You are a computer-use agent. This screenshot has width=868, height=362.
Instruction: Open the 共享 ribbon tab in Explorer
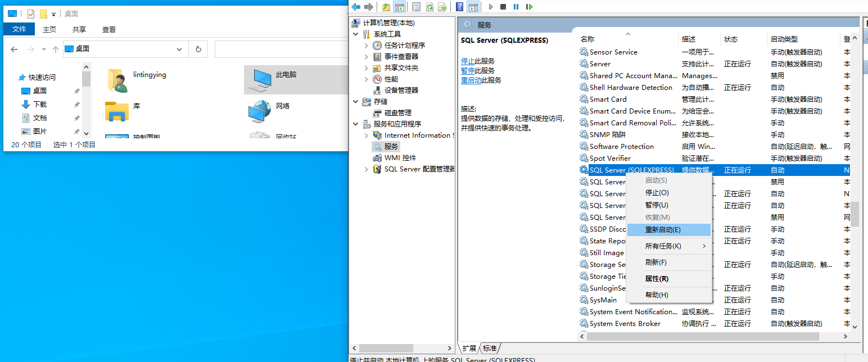pos(79,29)
